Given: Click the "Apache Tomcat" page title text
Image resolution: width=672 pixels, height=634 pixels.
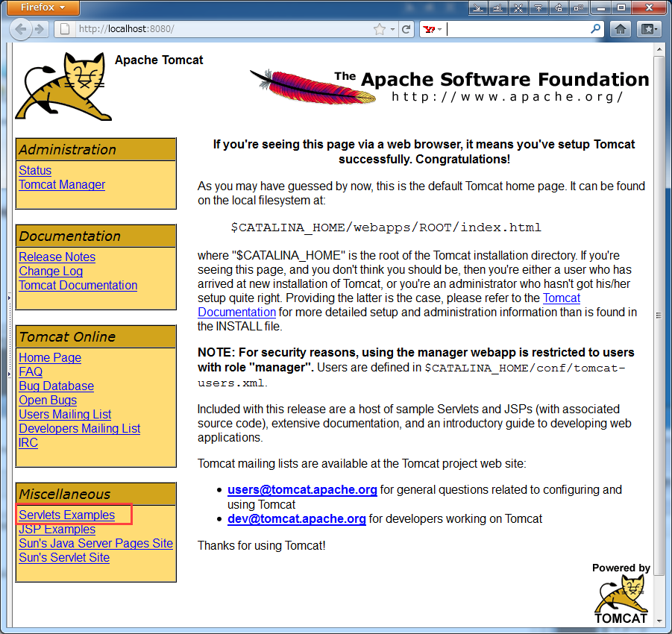Looking at the screenshot, I should pyautogui.click(x=159, y=60).
